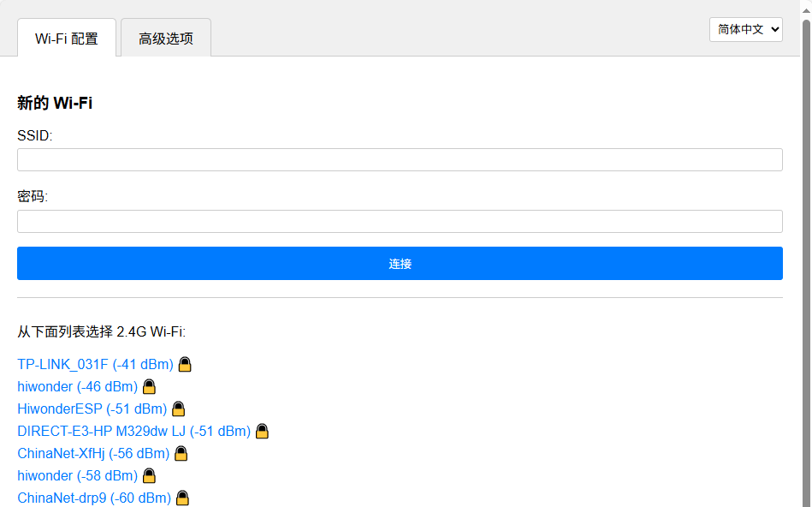Choose hiwonder (-46 dBm) network link
Screen dimensions: 812x507
pos(77,386)
